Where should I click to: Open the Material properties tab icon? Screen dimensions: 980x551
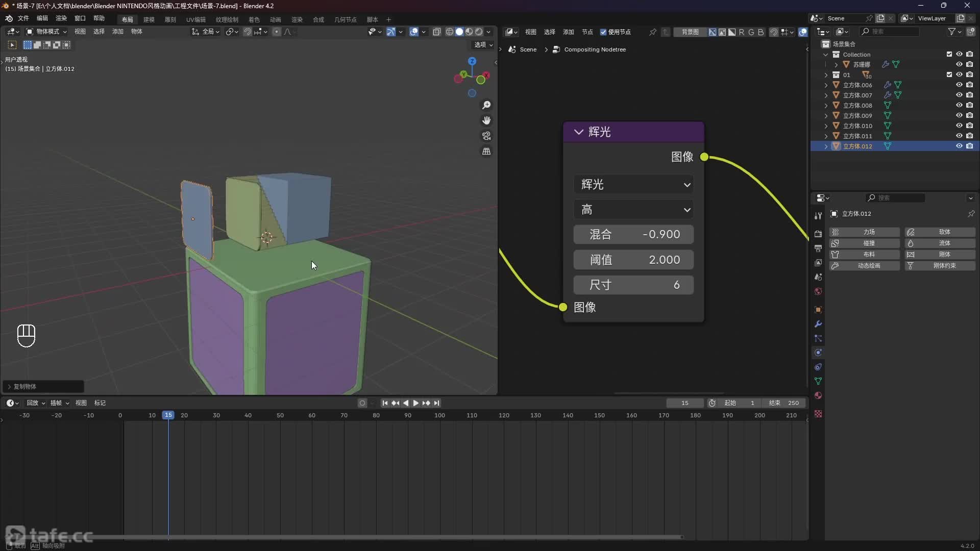pyautogui.click(x=818, y=395)
